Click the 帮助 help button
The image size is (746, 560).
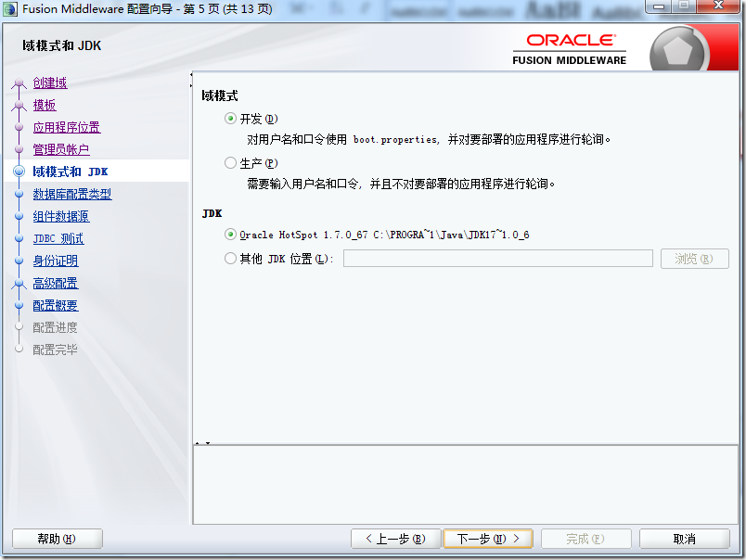58,539
